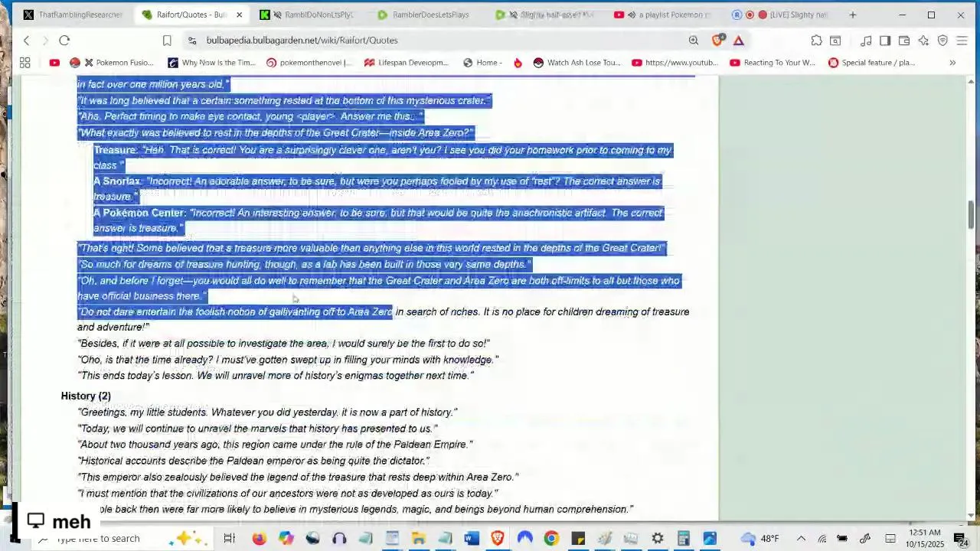This screenshot has width=980, height=551.
Task: Open a new browser tab
Action: click(852, 15)
